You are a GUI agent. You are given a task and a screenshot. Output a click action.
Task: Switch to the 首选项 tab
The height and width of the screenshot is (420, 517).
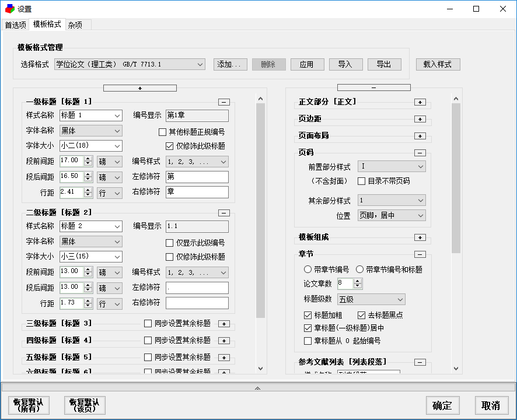(15, 25)
